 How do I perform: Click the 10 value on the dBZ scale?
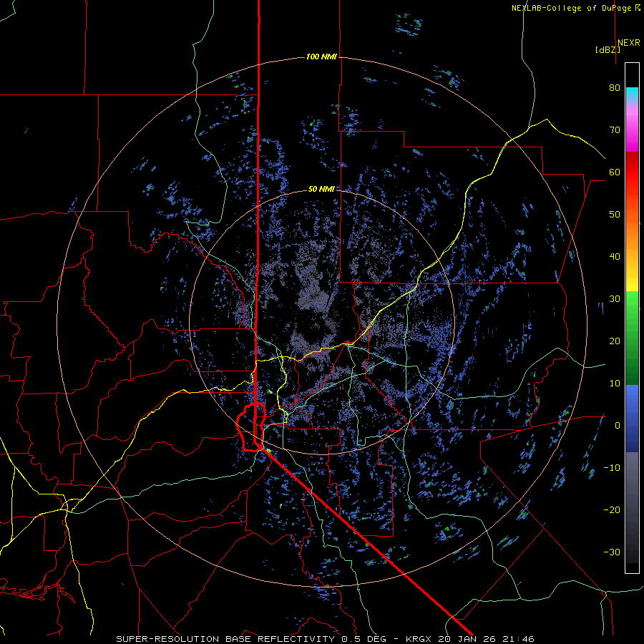pyautogui.click(x=614, y=384)
